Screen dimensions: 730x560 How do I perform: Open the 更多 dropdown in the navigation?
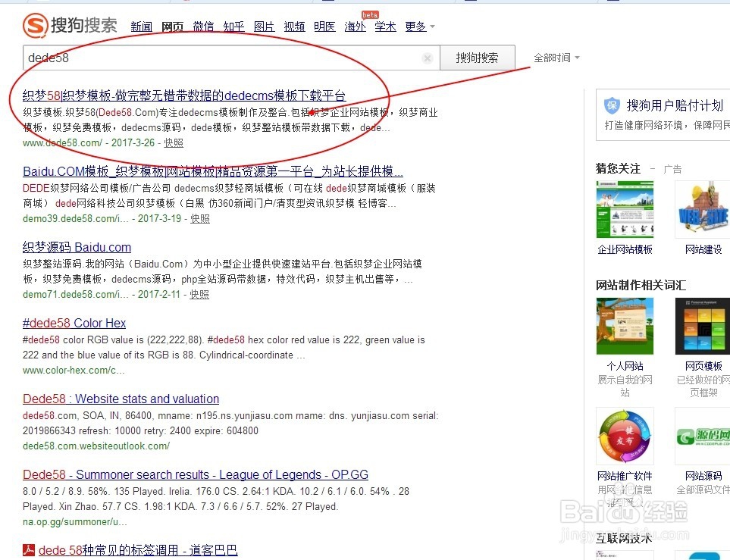(420, 27)
